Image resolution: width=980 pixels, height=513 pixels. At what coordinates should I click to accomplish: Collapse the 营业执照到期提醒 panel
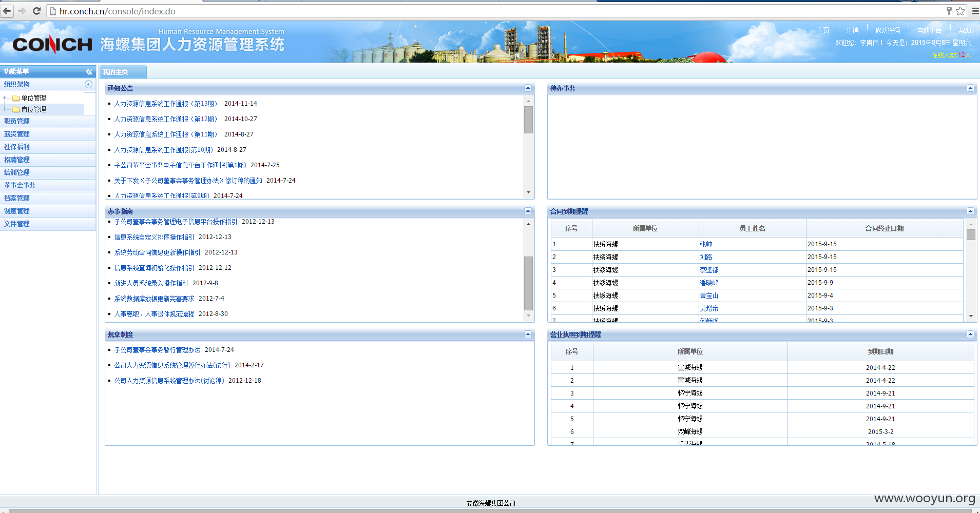pos(970,334)
